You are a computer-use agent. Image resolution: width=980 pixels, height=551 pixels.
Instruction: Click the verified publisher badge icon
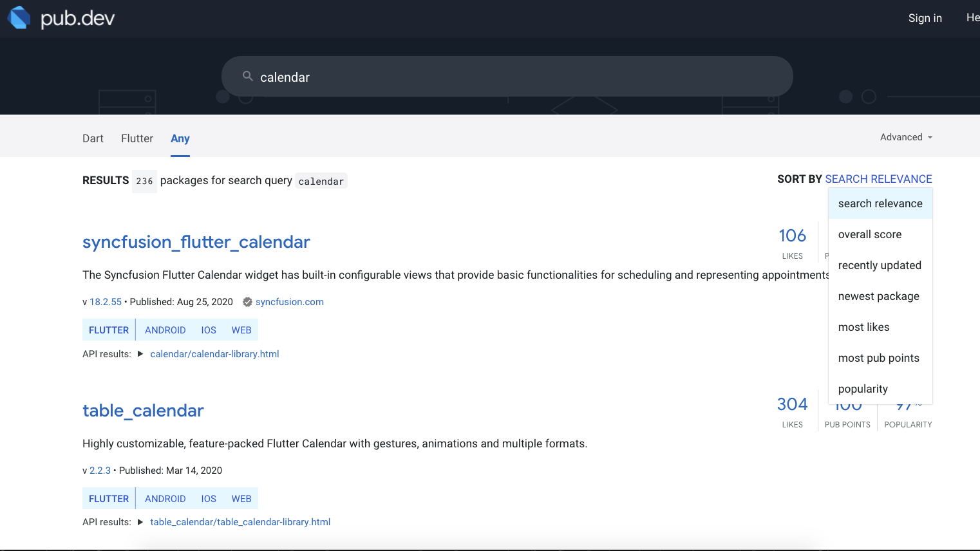pos(247,302)
